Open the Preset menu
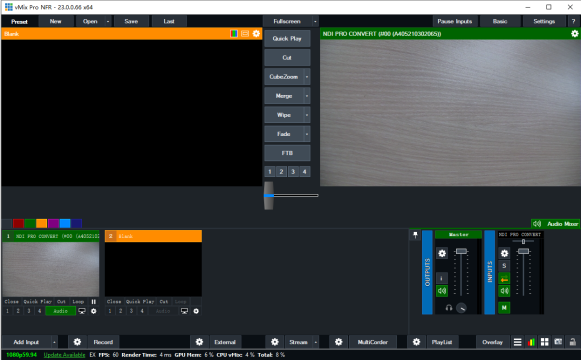Viewport: 581px width, 360px height. pyautogui.click(x=19, y=21)
